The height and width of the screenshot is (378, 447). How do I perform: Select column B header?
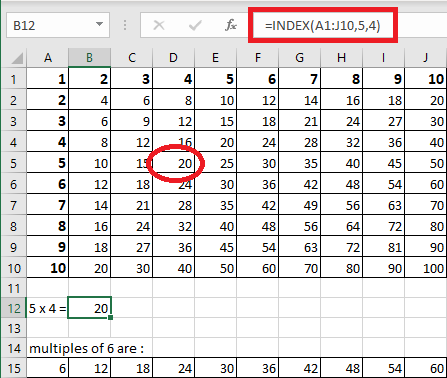(x=89, y=58)
